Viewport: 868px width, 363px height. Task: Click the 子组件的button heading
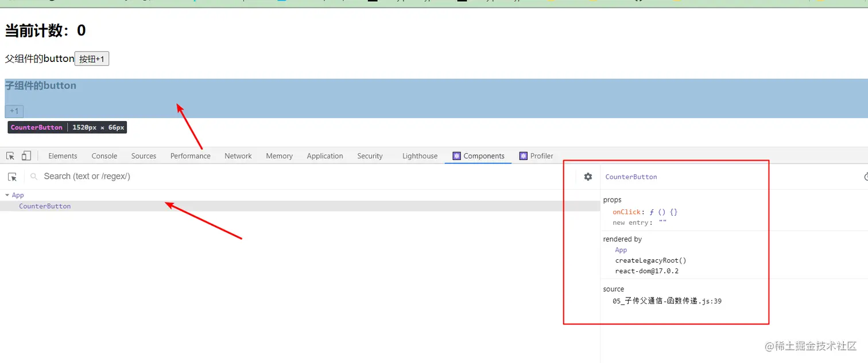(41, 85)
